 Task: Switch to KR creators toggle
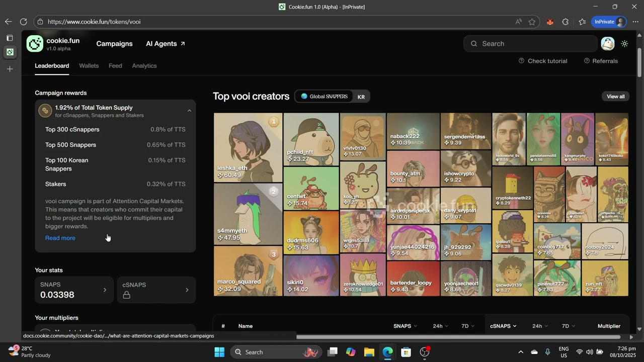tap(361, 97)
